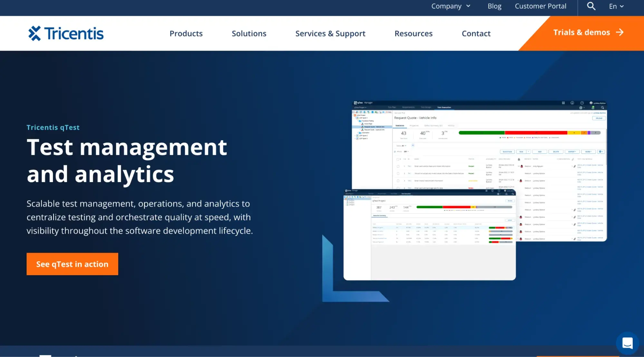Open the qTest Project dropdown in the Manager screenshot
644x357 pixels.
pyautogui.click(x=360, y=107)
